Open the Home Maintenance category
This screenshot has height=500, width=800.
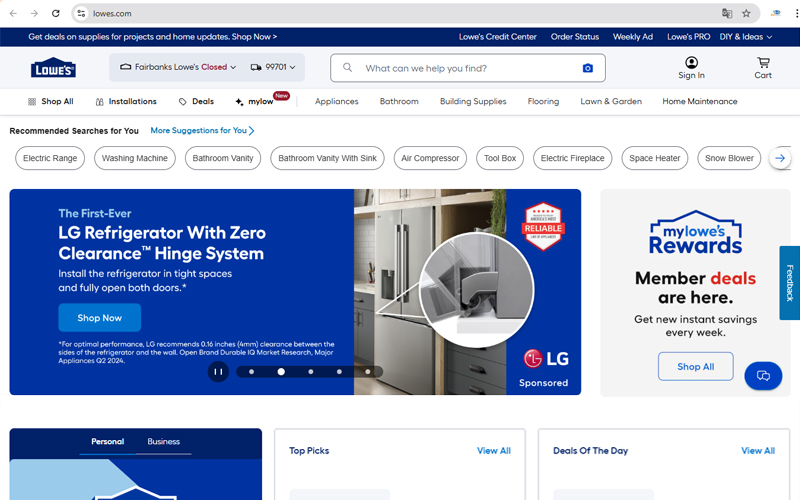[x=699, y=102]
